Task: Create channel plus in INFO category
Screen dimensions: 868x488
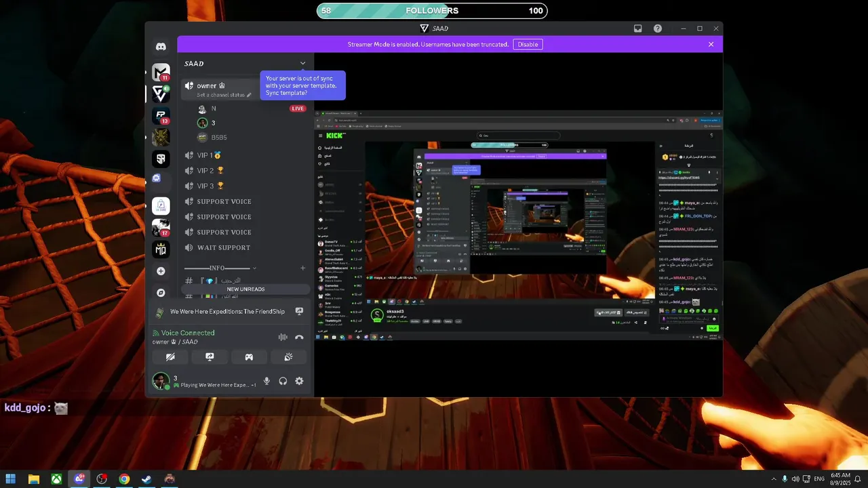Action: point(302,268)
